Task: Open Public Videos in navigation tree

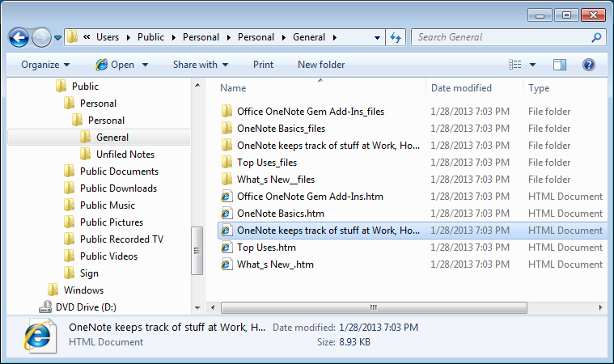Action: (x=109, y=256)
